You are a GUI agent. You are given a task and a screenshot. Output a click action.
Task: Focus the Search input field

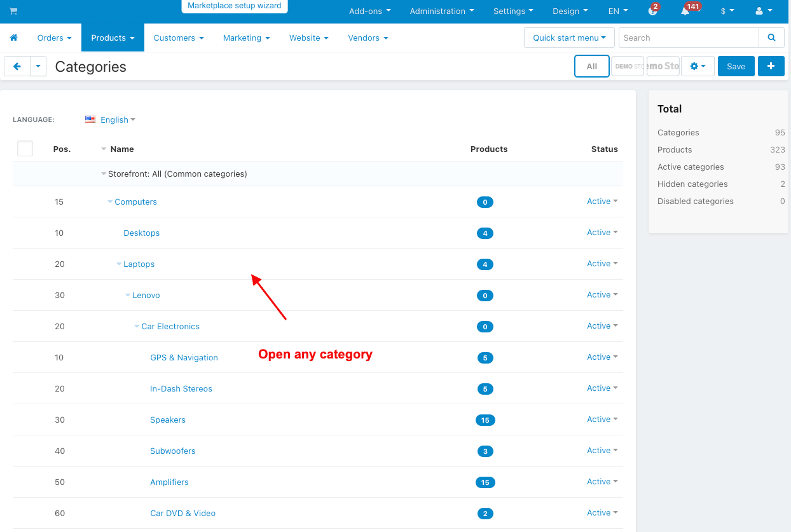point(689,38)
